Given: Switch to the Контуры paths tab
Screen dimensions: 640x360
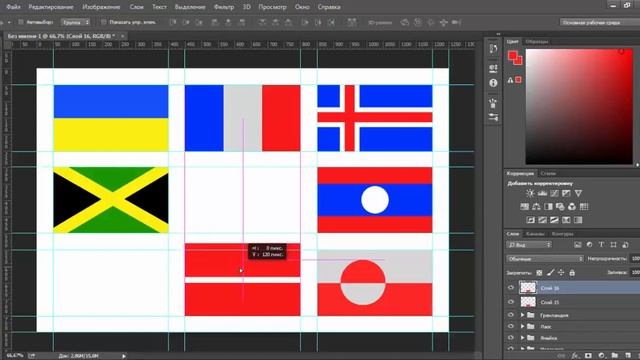Looking at the screenshot, I should pos(562,234).
